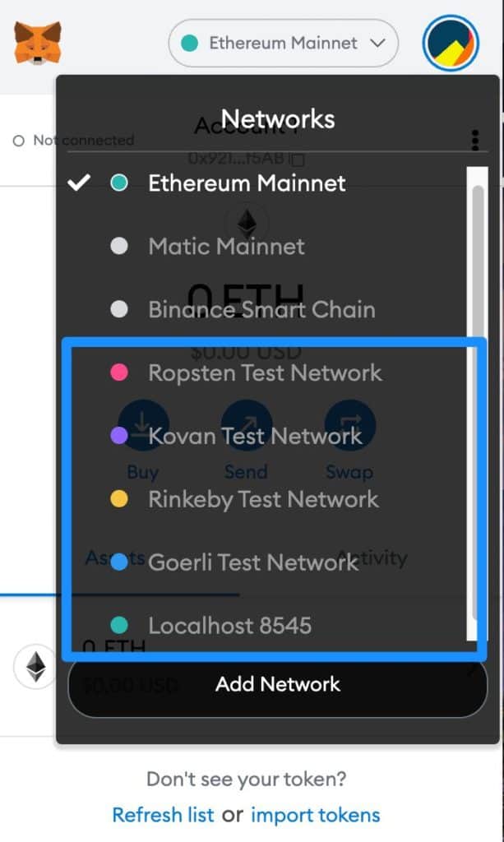Click the checkmark beside Ethereum Mainnet
Screen dimensions: 504x842
click(78, 183)
